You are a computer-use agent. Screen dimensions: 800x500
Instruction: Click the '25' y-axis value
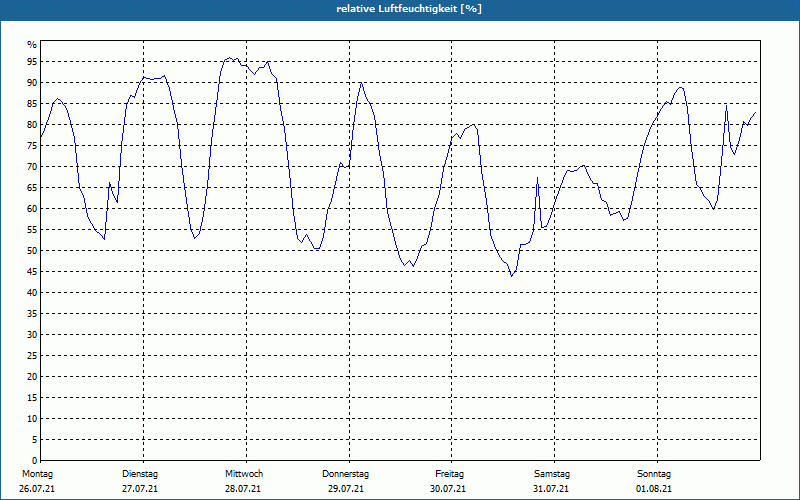tap(32, 356)
